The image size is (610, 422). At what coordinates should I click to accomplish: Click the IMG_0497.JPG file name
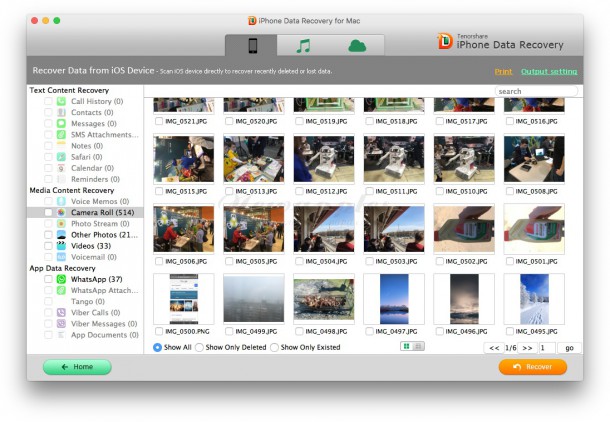tap(396, 331)
